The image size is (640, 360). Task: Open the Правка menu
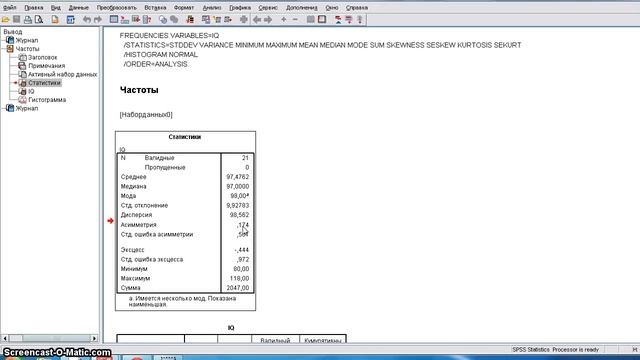point(33,8)
